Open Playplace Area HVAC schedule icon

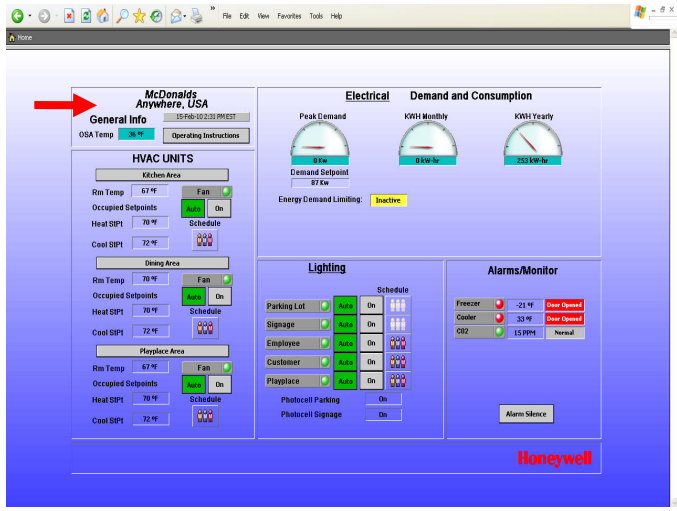click(205, 416)
